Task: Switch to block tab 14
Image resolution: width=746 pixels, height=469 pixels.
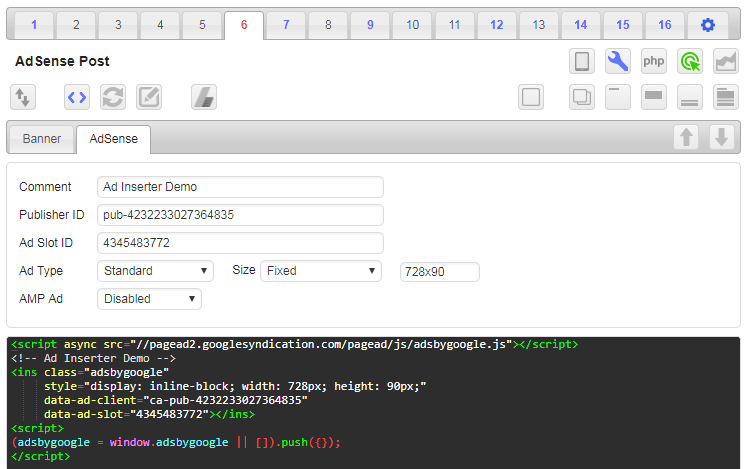Action: tap(580, 25)
